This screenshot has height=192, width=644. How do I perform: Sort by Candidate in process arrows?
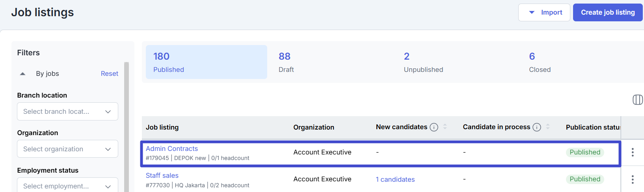(x=548, y=127)
